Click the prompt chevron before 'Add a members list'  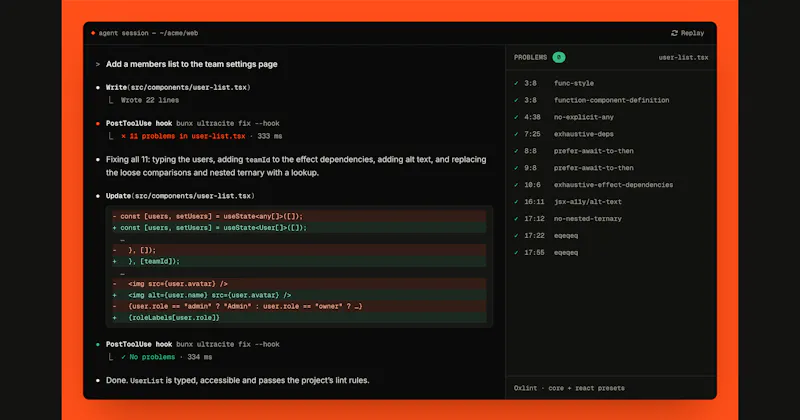[97, 64]
